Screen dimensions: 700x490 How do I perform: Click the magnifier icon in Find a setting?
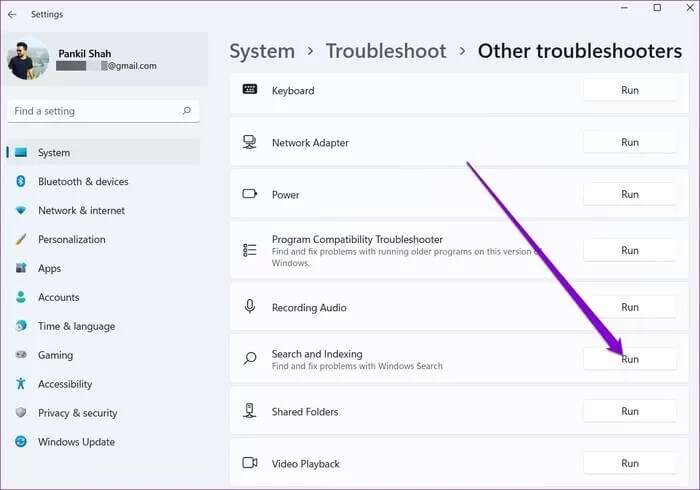click(x=187, y=110)
